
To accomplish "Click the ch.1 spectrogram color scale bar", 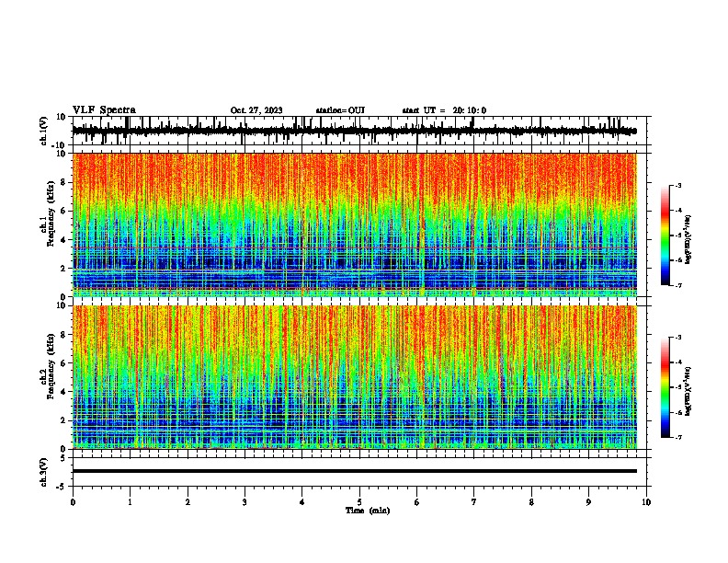I will tap(665, 236).
